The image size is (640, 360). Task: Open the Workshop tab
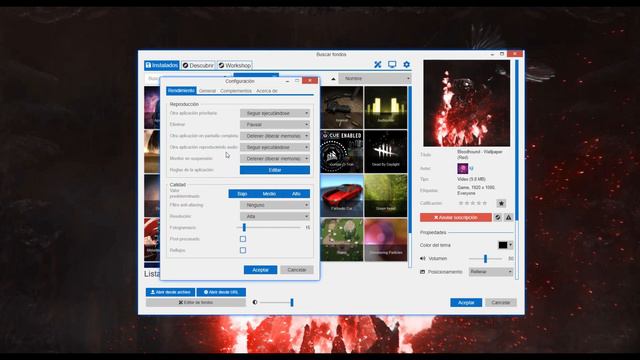[x=235, y=65]
